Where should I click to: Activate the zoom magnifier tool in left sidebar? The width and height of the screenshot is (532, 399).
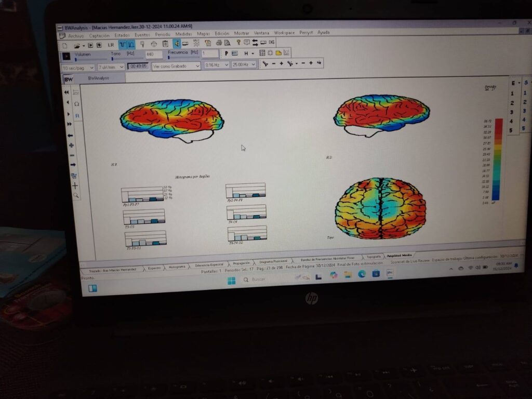tap(76, 194)
